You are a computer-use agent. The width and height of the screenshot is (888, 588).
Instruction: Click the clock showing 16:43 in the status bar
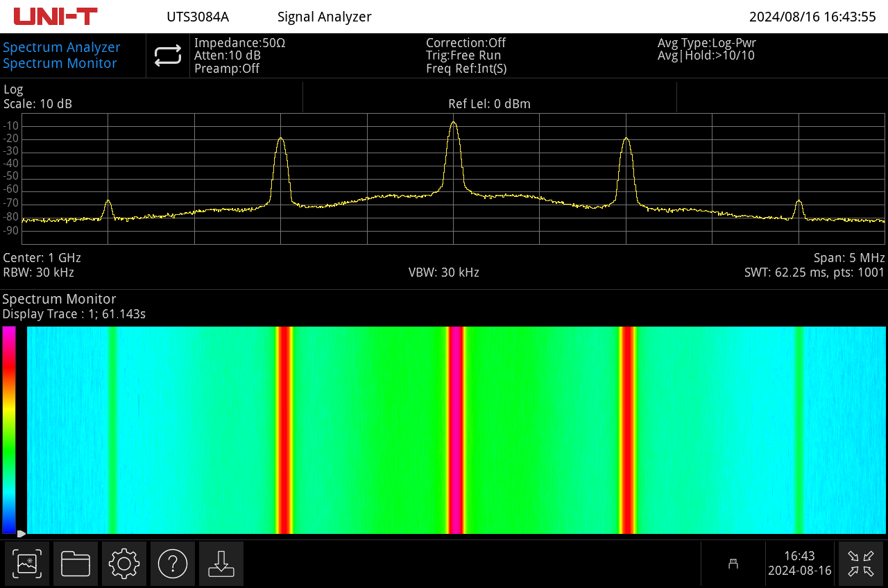tap(799, 556)
